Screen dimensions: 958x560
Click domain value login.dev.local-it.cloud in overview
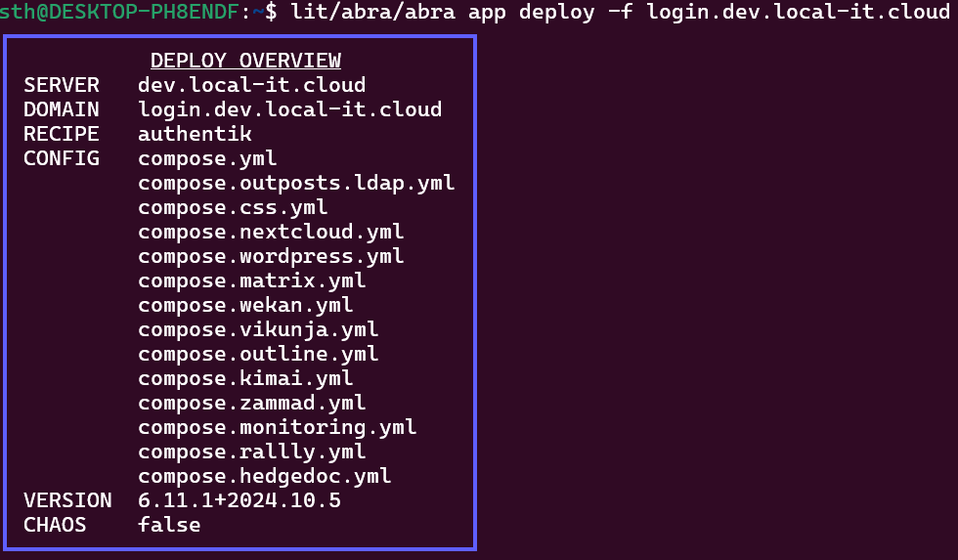289,109
